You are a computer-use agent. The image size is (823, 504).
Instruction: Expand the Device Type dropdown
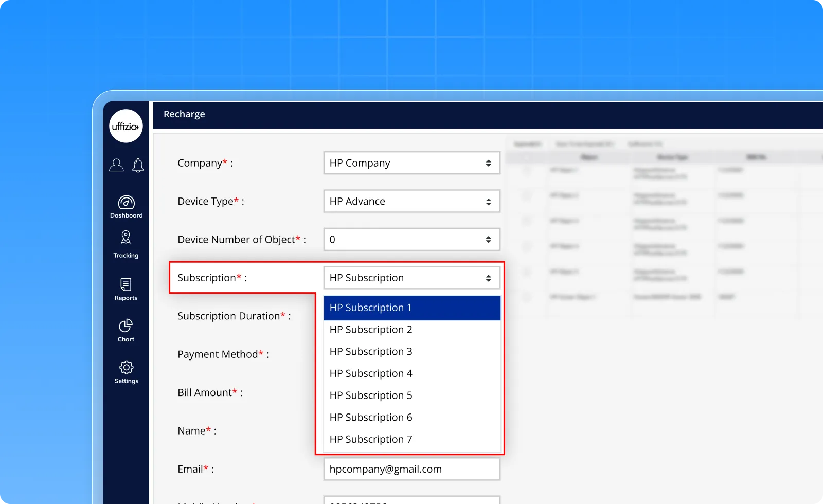tap(411, 201)
